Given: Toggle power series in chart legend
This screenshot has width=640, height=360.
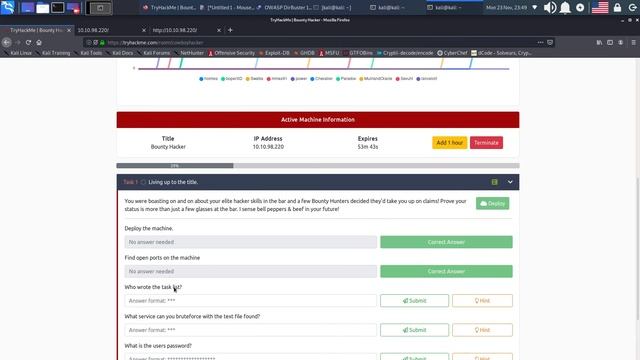Looking at the screenshot, I should pyautogui.click(x=298, y=78).
